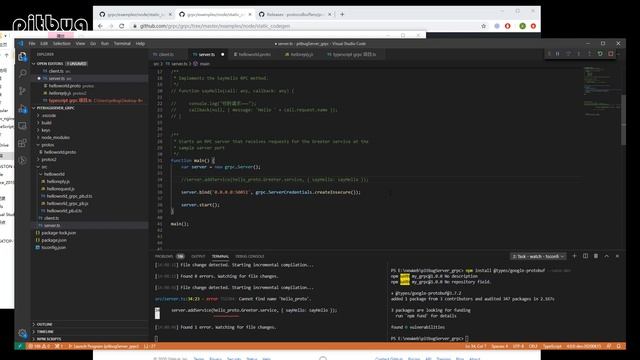Stop the debug session
Screen dimensions: 640x360
point(611,54)
